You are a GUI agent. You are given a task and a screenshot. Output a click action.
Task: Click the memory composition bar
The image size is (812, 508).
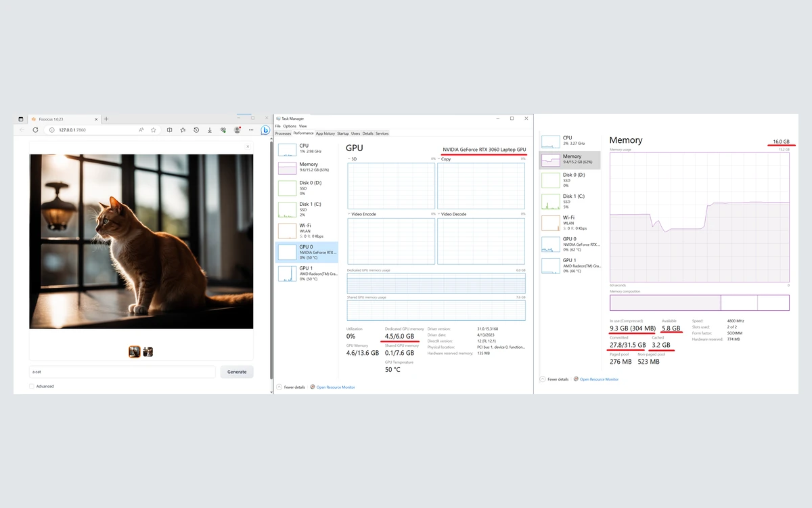pyautogui.click(x=700, y=302)
